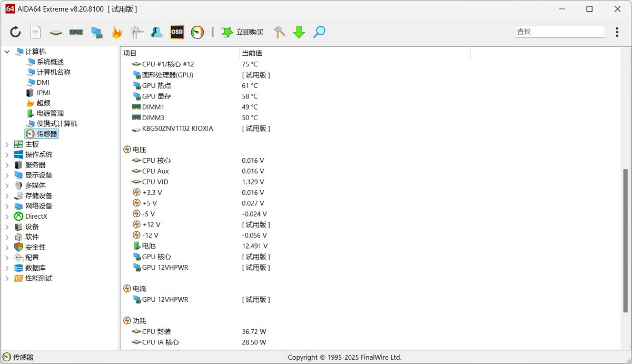Open the hammer and wrench tools icon
This screenshot has width=632, height=364.
279,32
